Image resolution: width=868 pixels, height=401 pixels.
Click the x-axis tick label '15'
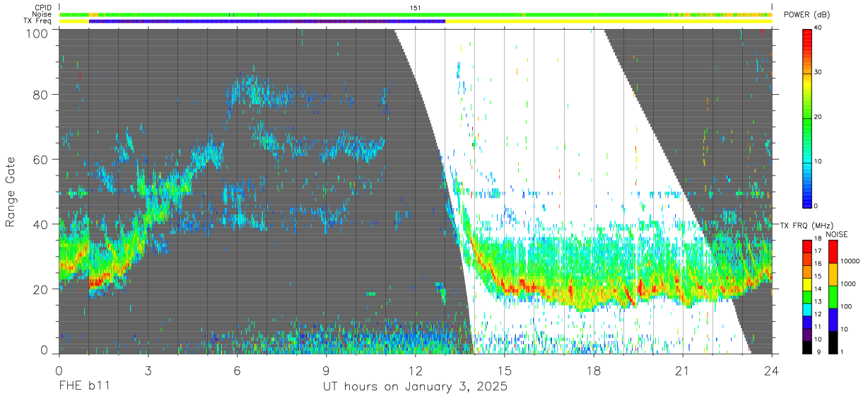tap(505, 371)
